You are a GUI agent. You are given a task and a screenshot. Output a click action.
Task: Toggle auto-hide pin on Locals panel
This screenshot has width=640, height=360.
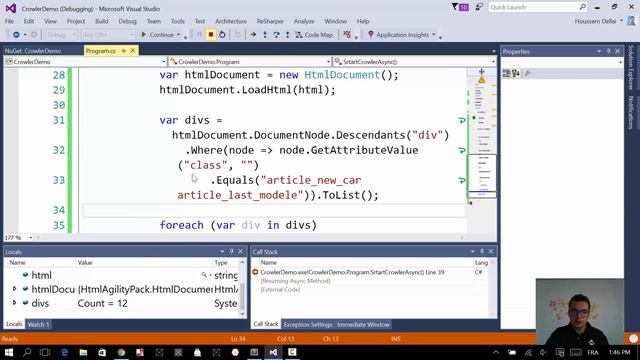(231, 251)
